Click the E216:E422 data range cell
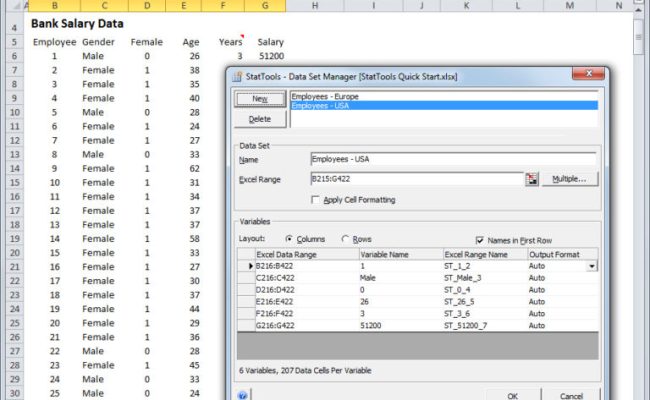 coord(307,302)
